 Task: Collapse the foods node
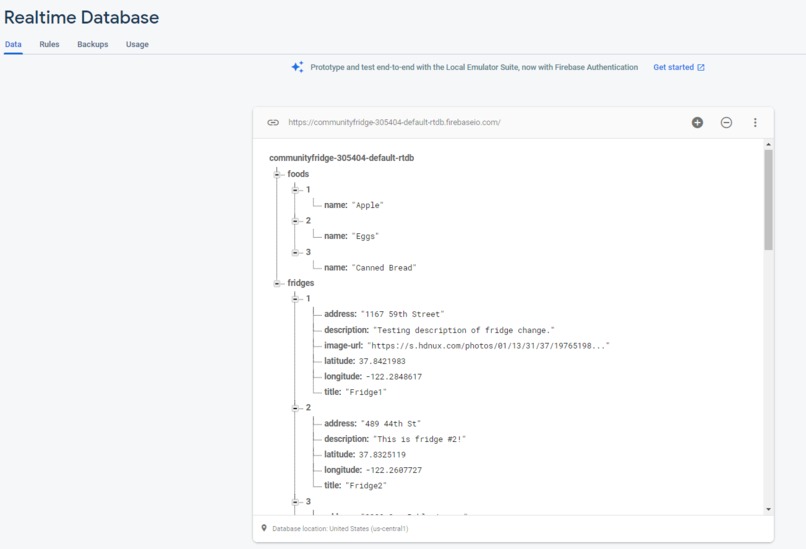(277, 174)
